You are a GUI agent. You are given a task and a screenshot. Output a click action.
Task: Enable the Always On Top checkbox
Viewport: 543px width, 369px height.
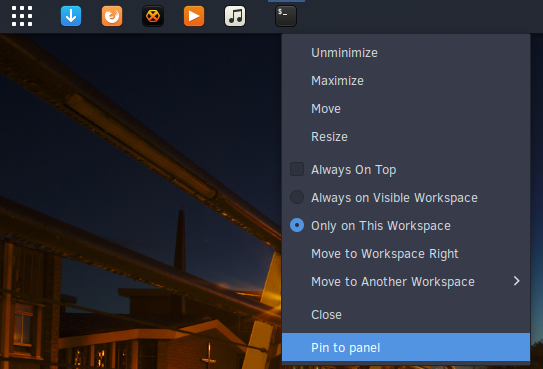(297, 170)
